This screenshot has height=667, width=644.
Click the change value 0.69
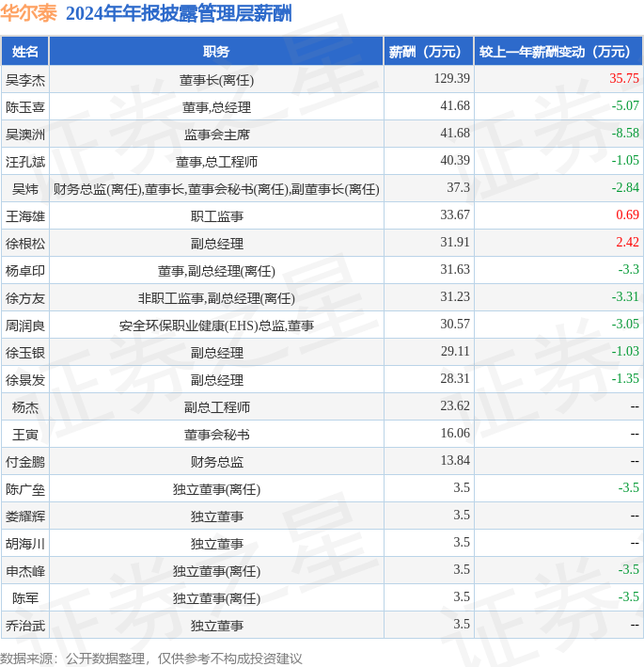627,214
